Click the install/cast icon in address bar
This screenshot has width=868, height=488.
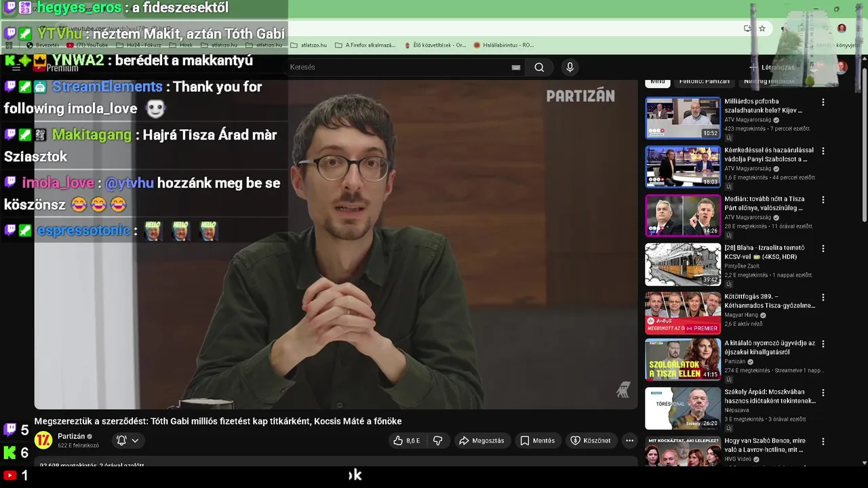point(747,28)
